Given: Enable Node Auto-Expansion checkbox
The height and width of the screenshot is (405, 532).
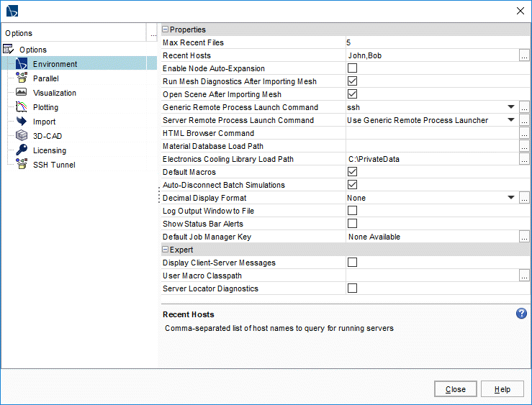Looking at the screenshot, I should click(x=353, y=68).
